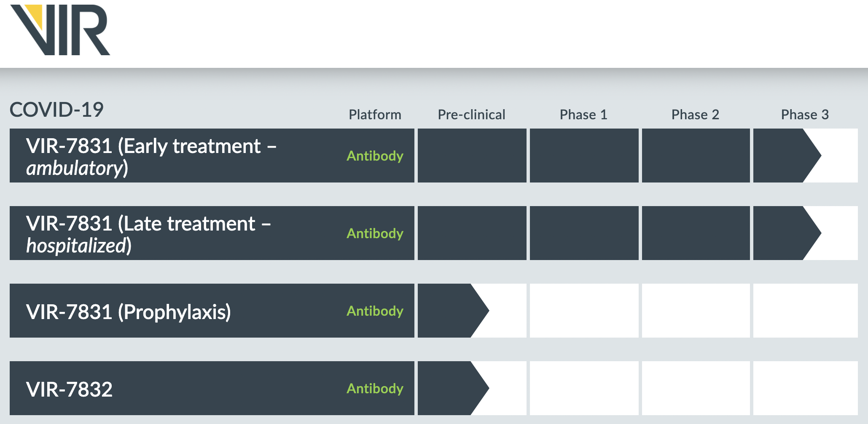Select the Platform column header
The height and width of the screenshot is (424, 868).
tap(375, 115)
